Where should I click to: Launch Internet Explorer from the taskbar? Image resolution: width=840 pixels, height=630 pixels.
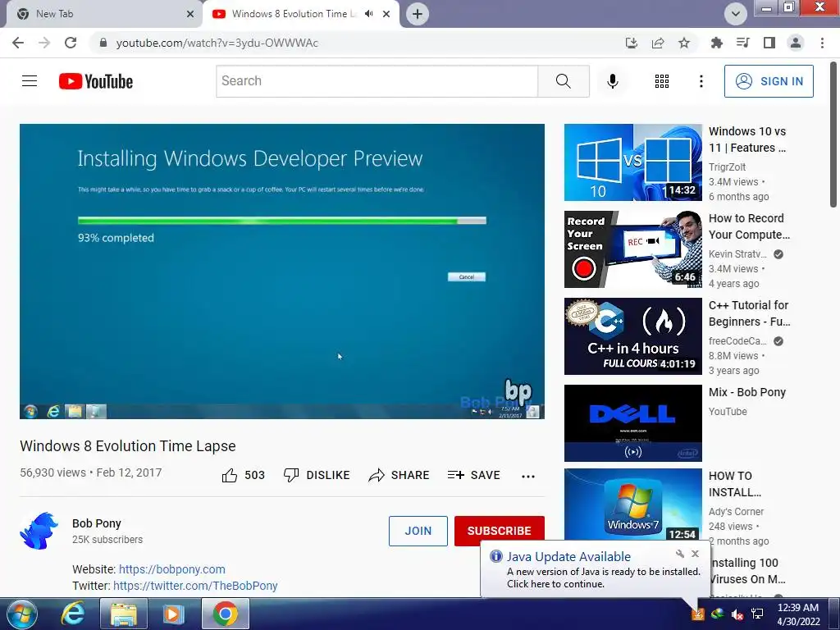tap(72, 614)
